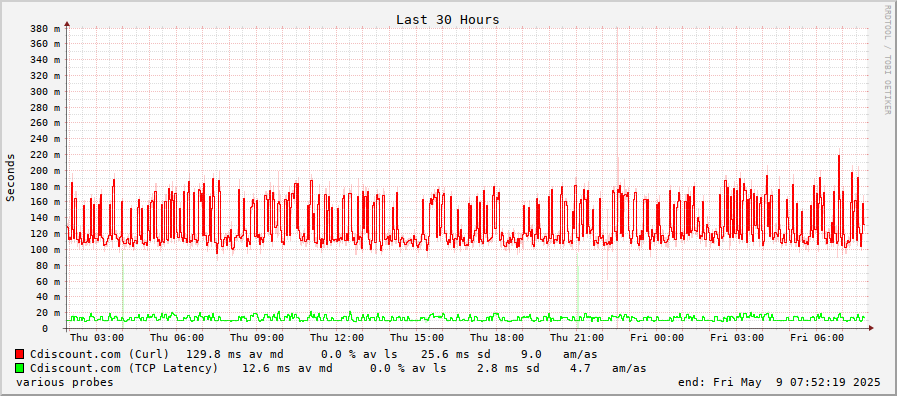Click the '380 m' y-axis tick label
The image size is (897, 396).
point(45,28)
